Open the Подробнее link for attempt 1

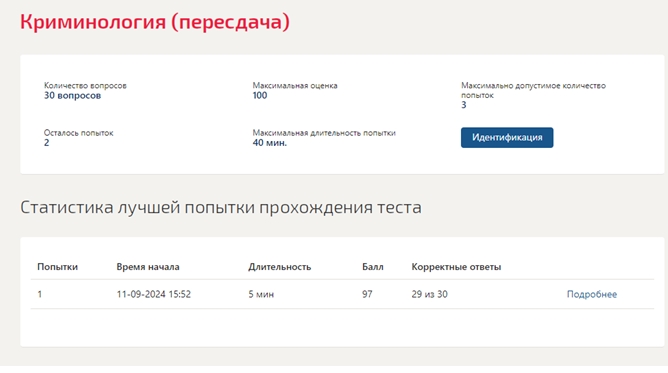tap(592, 294)
